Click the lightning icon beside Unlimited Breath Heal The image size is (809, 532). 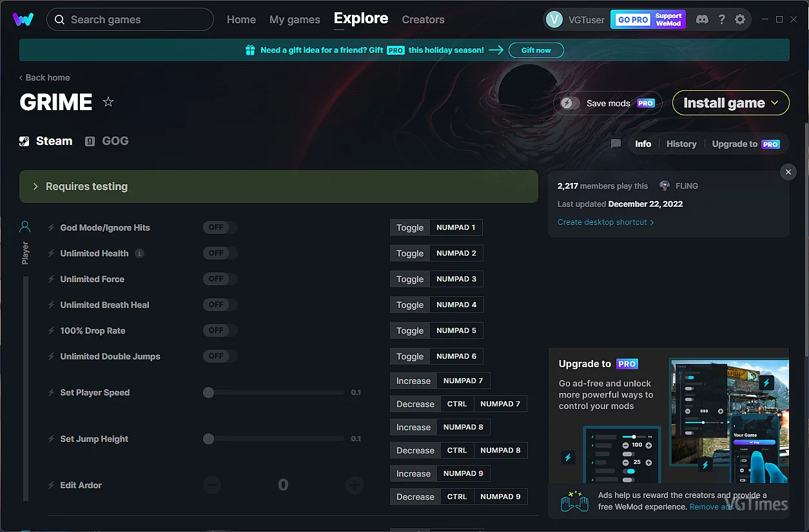pyautogui.click(x=52, y=305)
